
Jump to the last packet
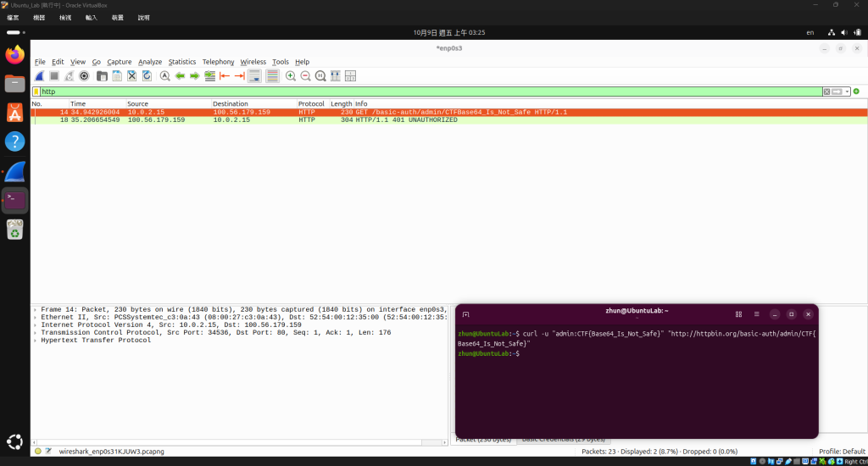[240, 76]
